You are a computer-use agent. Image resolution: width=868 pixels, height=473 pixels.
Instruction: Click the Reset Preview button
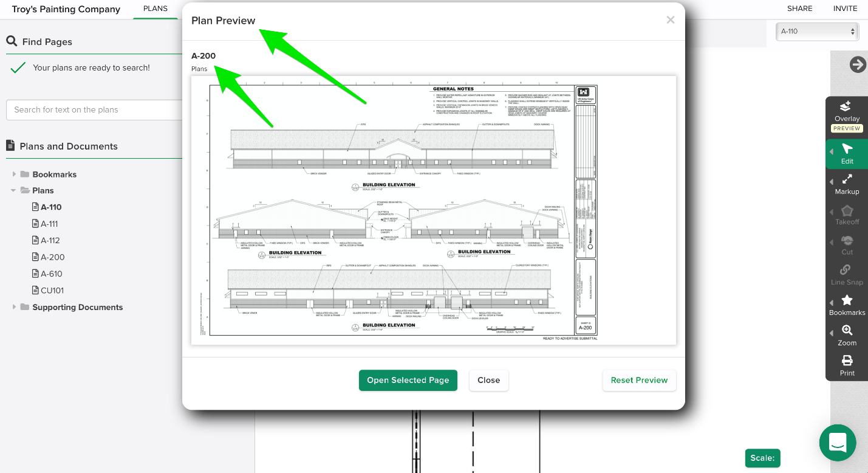click(639, 380)
